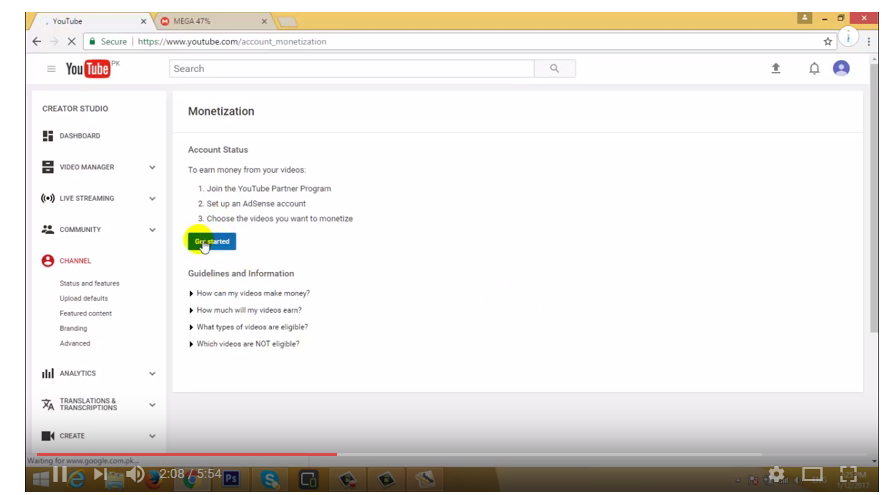
Task: Open the Chrome three-dot menu
Action: (868, 41)
